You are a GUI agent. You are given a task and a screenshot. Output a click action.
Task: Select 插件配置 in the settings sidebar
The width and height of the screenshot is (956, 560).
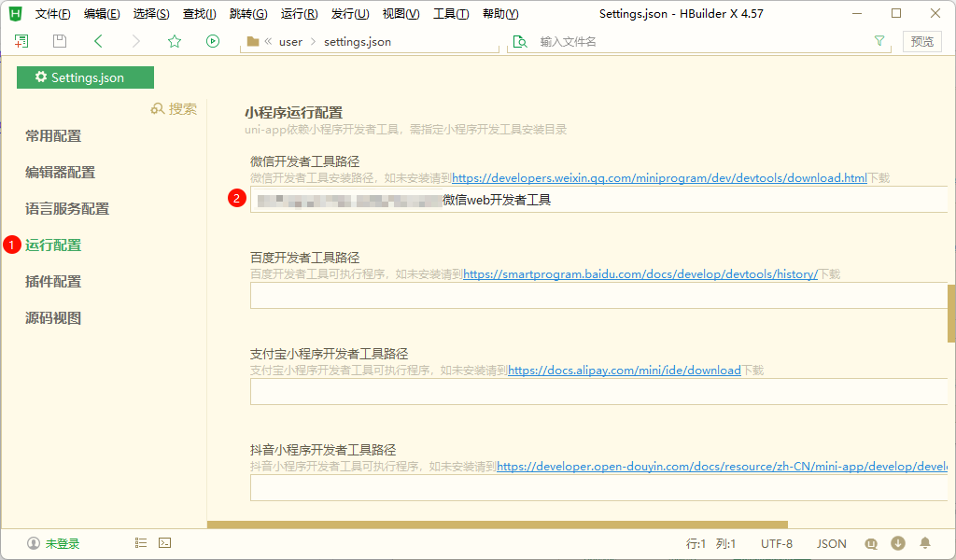53,282
